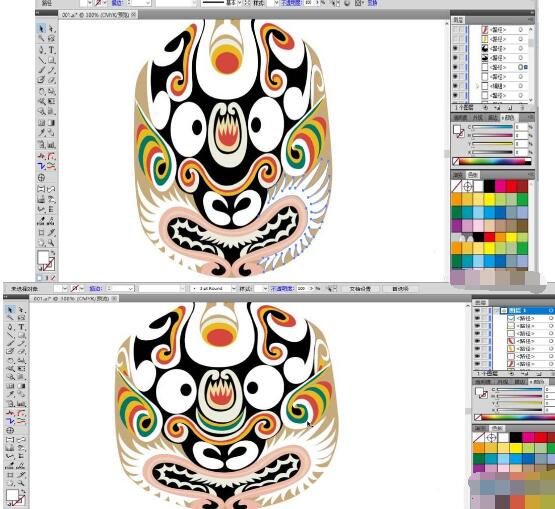Activate the Paintbrush tool in the lower toolbox

click(x=11, y=343)
